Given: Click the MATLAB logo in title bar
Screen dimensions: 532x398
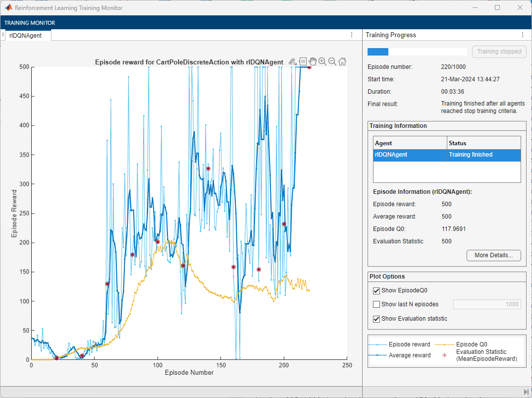Looking at the screenshot, I should point(8,8).
